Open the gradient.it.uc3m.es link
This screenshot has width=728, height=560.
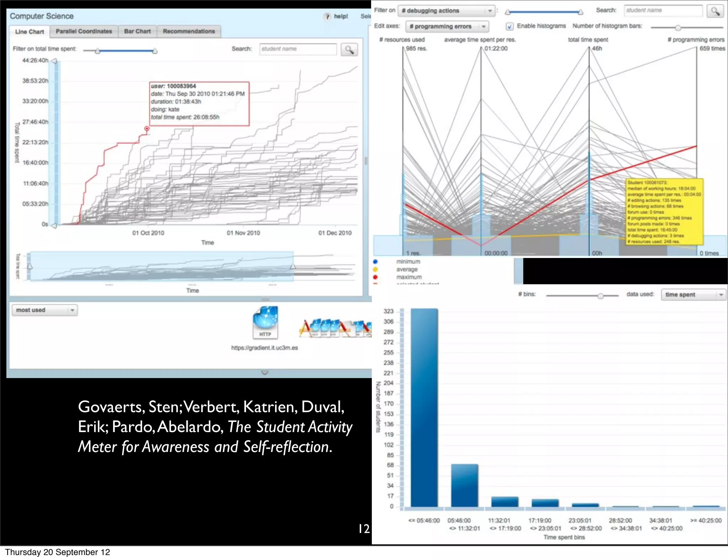coord(264,348)
